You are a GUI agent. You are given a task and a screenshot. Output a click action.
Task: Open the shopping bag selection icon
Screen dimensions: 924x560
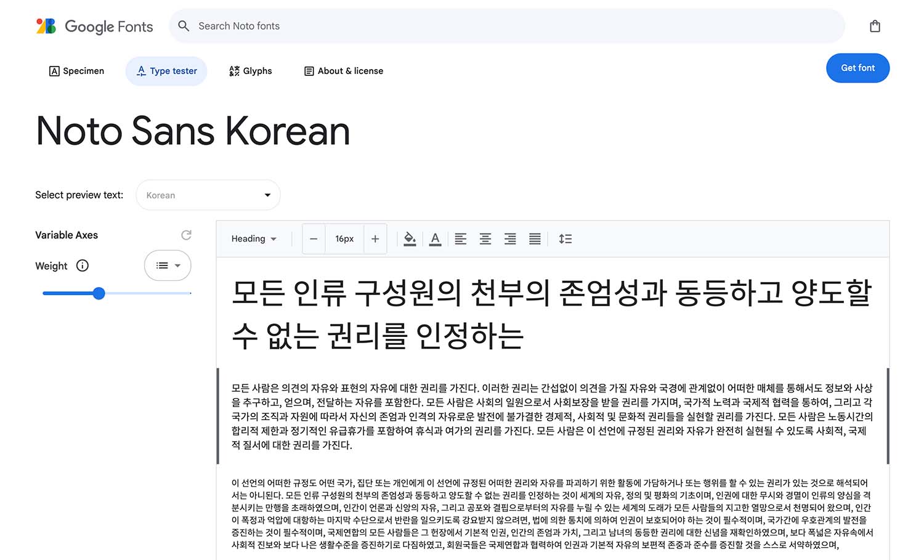(x=875, y=26)
